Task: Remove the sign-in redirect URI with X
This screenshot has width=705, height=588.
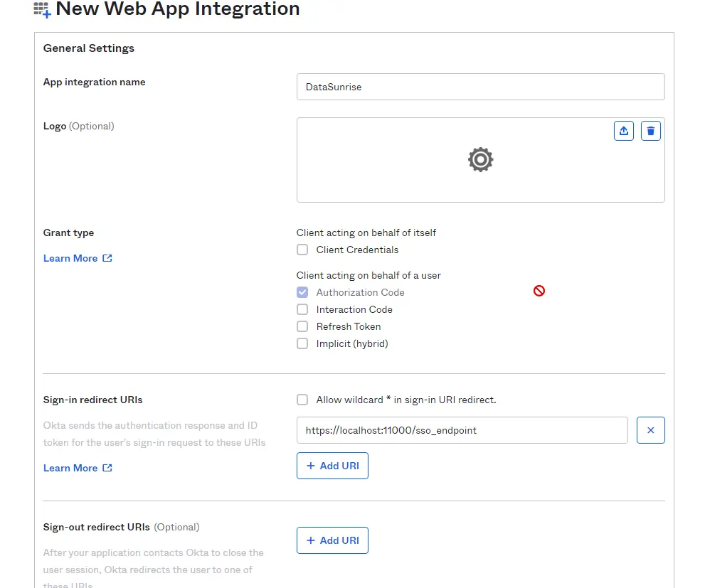Action: coord(650,430)
